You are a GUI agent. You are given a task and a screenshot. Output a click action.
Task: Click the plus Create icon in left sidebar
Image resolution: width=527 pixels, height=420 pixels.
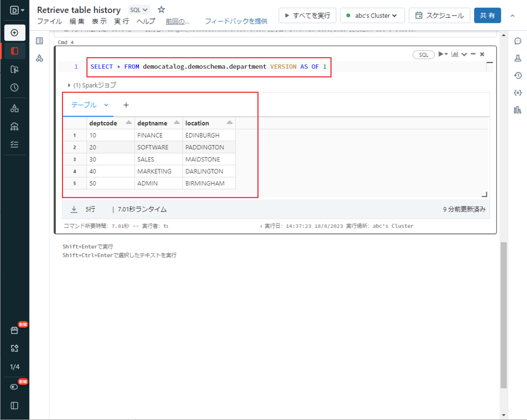pos(15,33)
